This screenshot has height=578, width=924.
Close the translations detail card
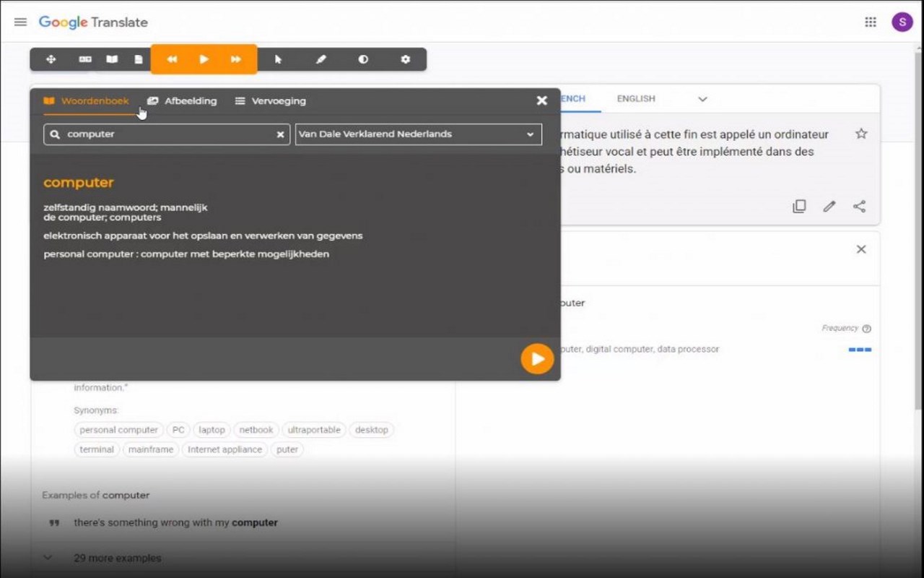point(860,249)
